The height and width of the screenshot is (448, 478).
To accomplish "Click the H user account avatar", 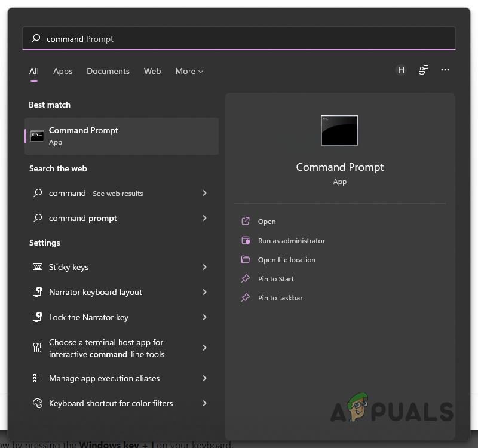I will pos(401,70).
